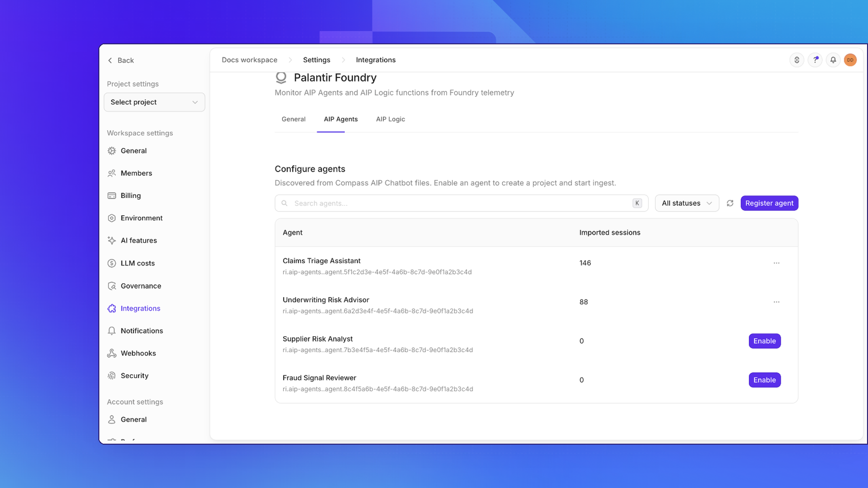Click the search magnifier icon
Image resolution: width=868 pixels, height=488 pixels.
(x=285, y=203)
